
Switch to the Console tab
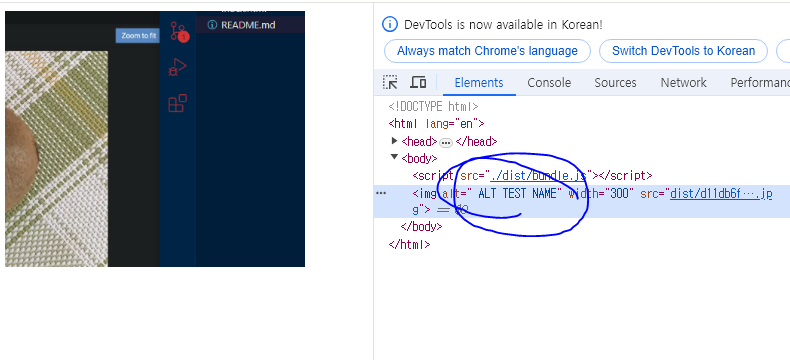click(x=549, y=83)
